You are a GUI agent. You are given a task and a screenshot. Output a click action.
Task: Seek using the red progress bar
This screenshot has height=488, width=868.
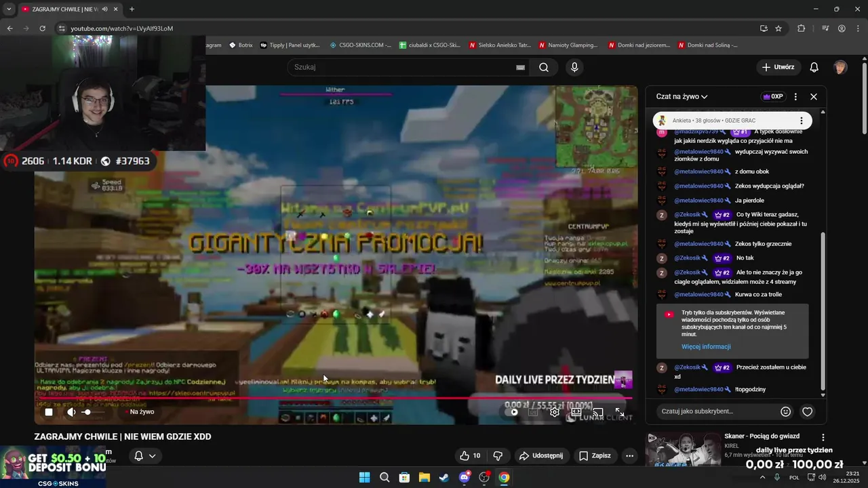[333, 398]
